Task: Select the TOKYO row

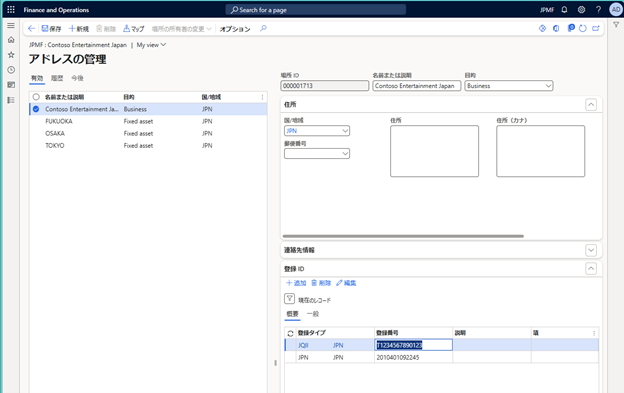Action: pyautogui.click(x=148, y=146)
